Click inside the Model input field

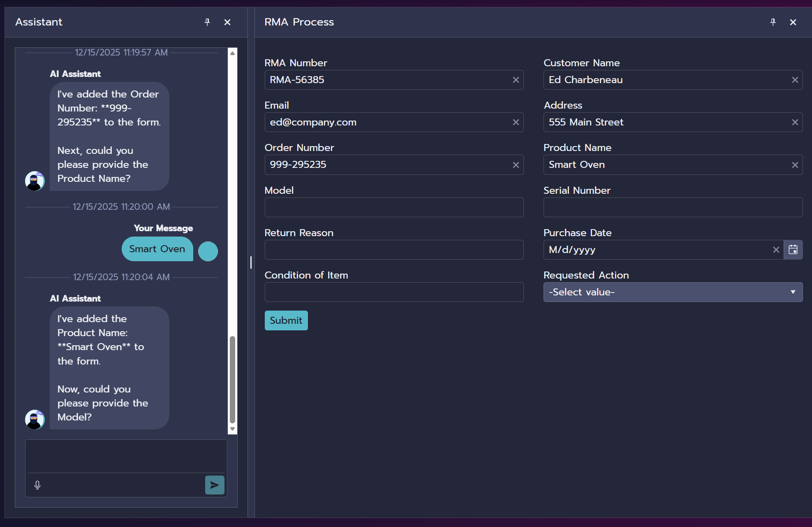pos(394,207)
